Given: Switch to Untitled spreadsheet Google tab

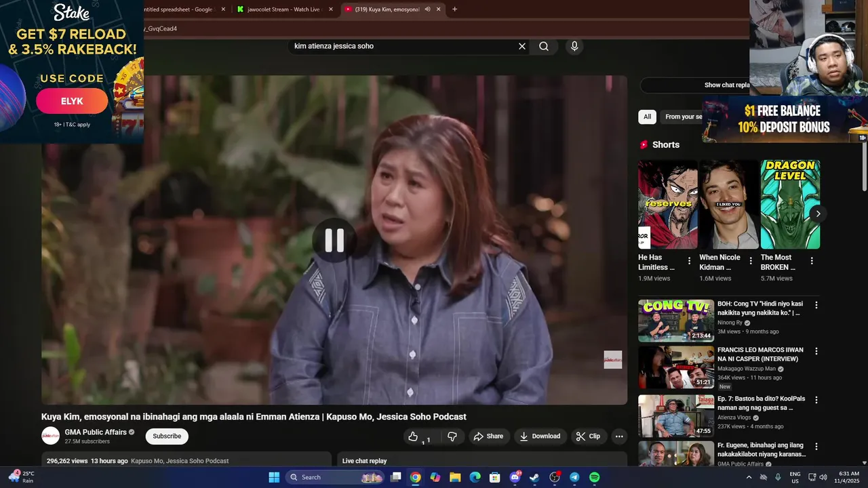Looking at the screenshot, I should click(x=178, y=9).
